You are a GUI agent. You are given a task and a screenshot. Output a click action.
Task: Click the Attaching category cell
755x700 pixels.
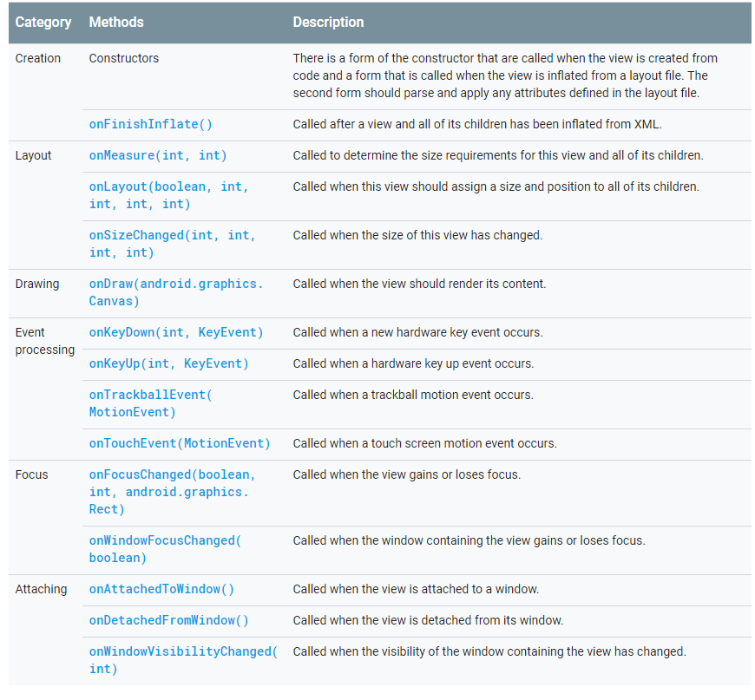coord(41,589)
